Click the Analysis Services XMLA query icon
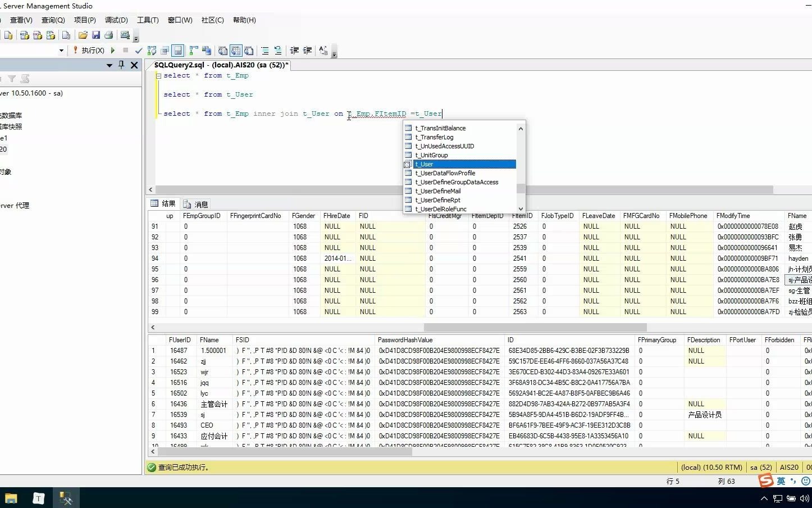 pyautogui.click(x=51, y=35)
